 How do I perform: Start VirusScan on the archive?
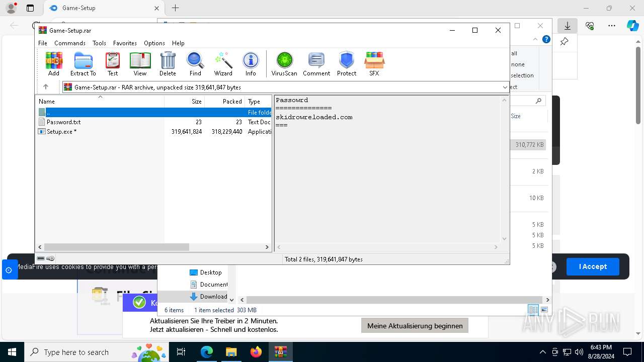(284, 64)
